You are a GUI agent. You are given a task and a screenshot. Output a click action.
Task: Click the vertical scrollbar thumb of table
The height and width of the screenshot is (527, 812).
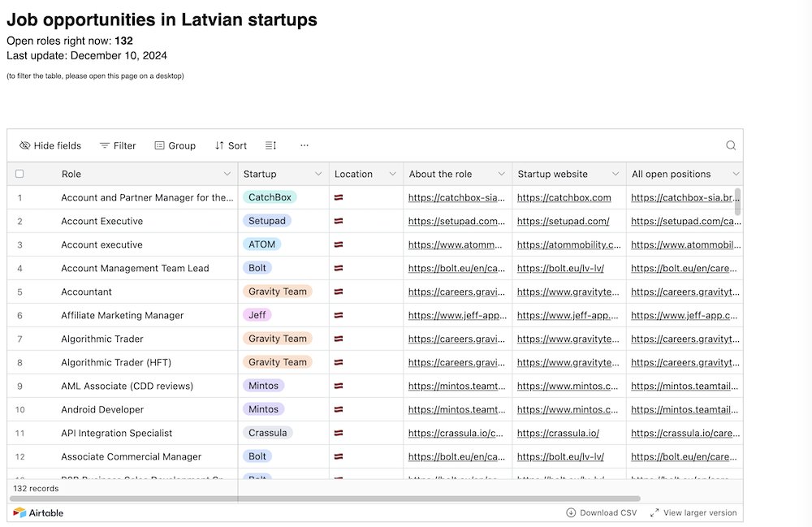737,201
